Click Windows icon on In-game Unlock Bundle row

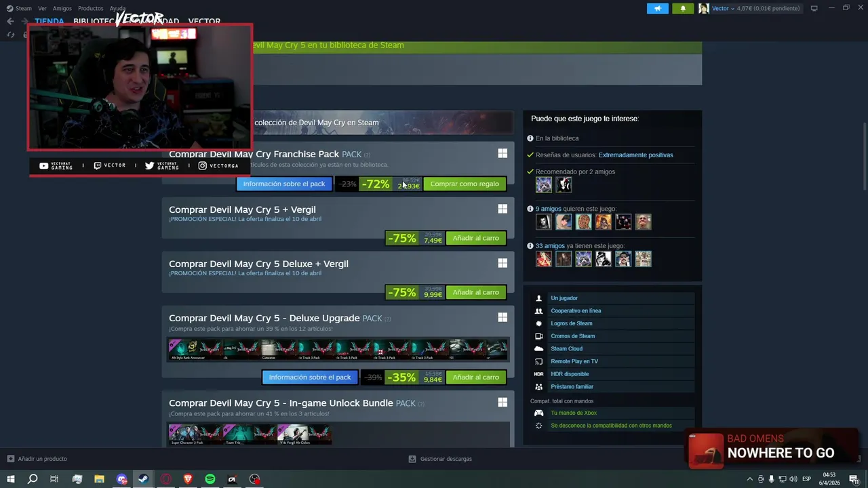[x=502, y=402]
